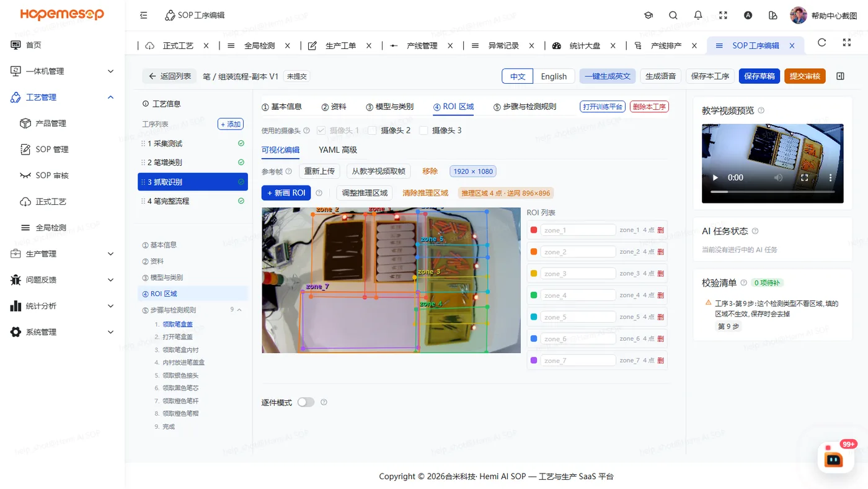Turn on the 逐件模式 switch
This screenshot has height=489, width=868.
306,402
